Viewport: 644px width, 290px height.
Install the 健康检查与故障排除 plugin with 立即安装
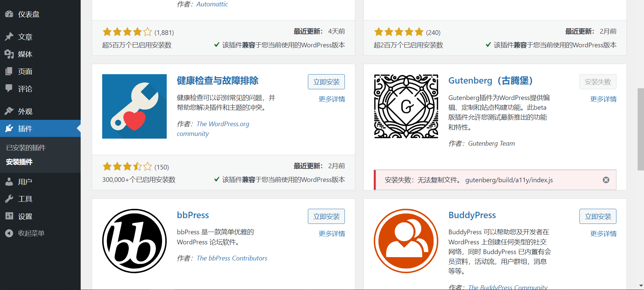[x=326, y=82]
